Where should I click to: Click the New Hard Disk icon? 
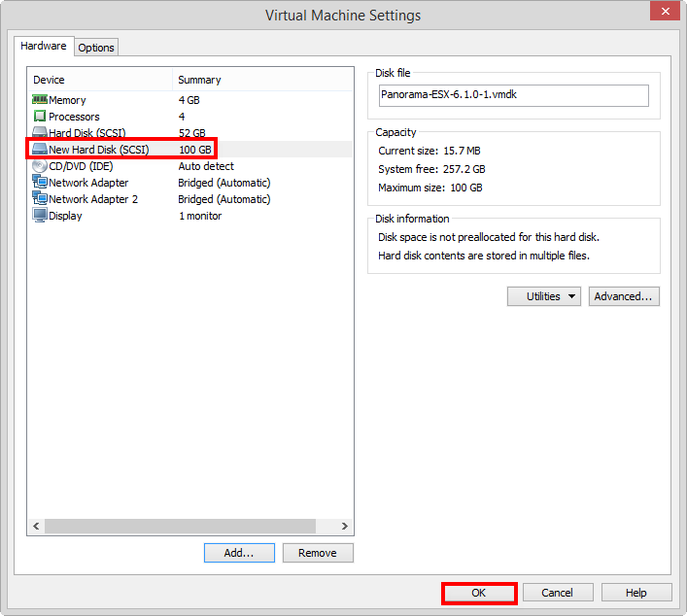coord(40,150)
